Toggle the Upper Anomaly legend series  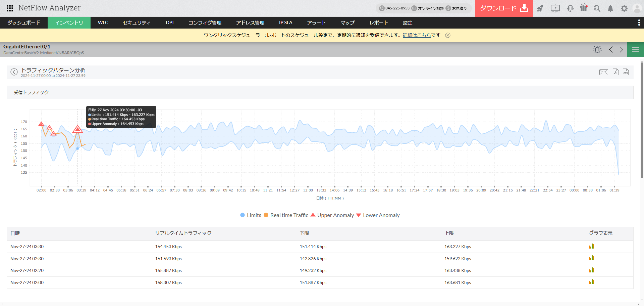332,215
